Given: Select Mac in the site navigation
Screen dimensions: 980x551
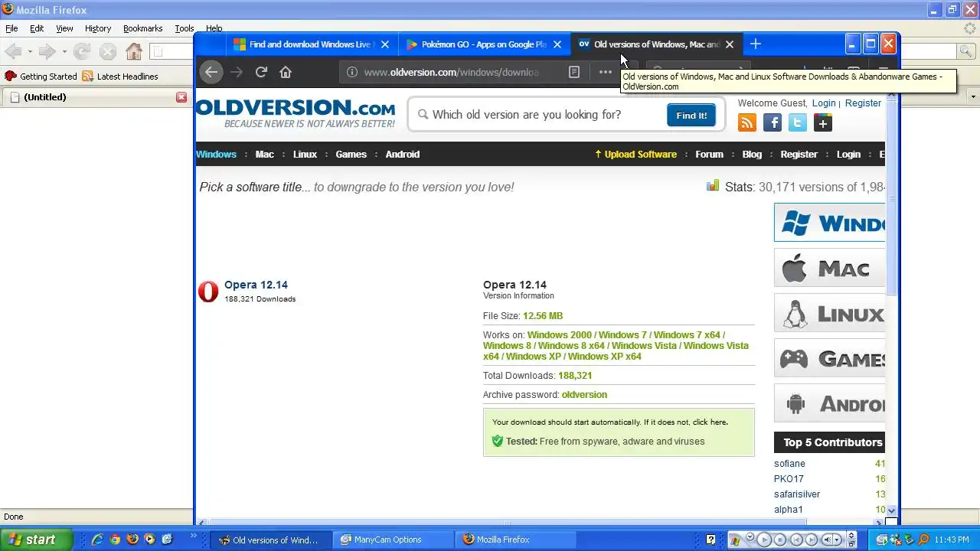Looking at the screenshot, I should click(264, 154).
